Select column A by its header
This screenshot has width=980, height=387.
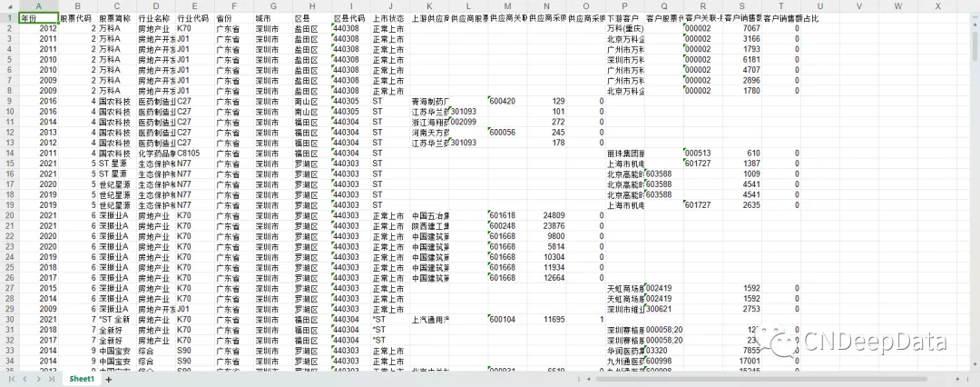pyautogui.click(x=39, y=5)
